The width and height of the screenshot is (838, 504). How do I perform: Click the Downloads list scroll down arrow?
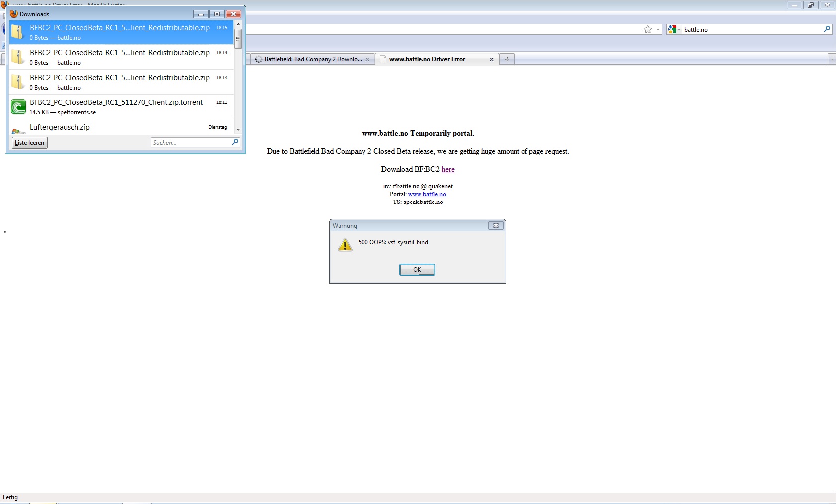click(238, 129)
